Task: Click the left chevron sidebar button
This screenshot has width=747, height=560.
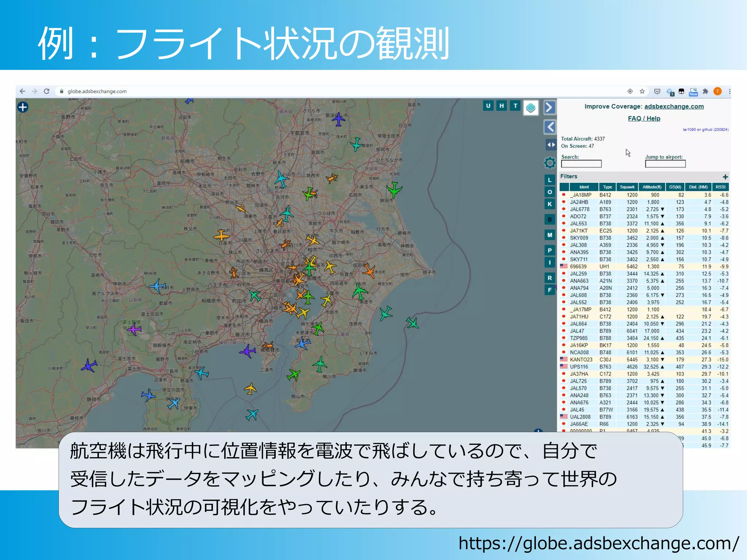Action: [x=550, y=127]
